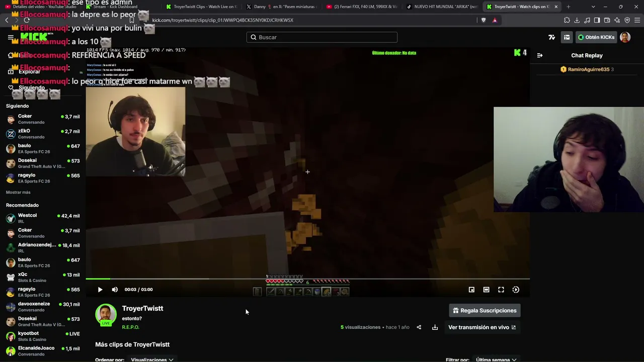644x362 pixels.
Task: Expand followed channels with Mostrar más
Action: pyautogui.click(x=18, y=193)
